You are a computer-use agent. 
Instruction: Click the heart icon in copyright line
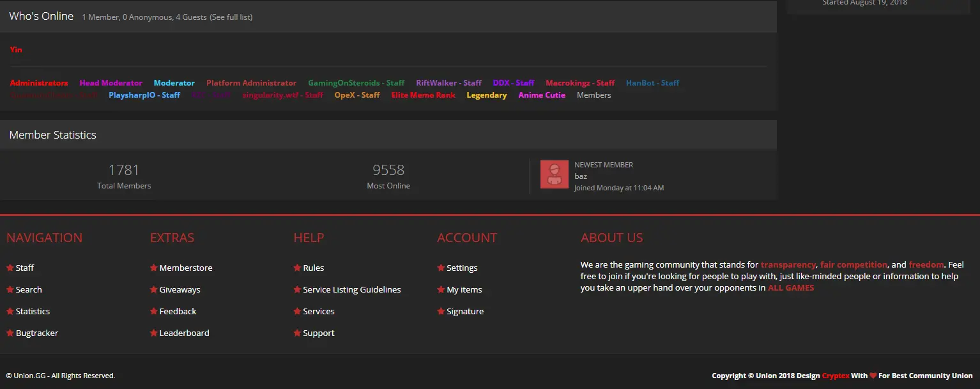click(x=873, y=376)
